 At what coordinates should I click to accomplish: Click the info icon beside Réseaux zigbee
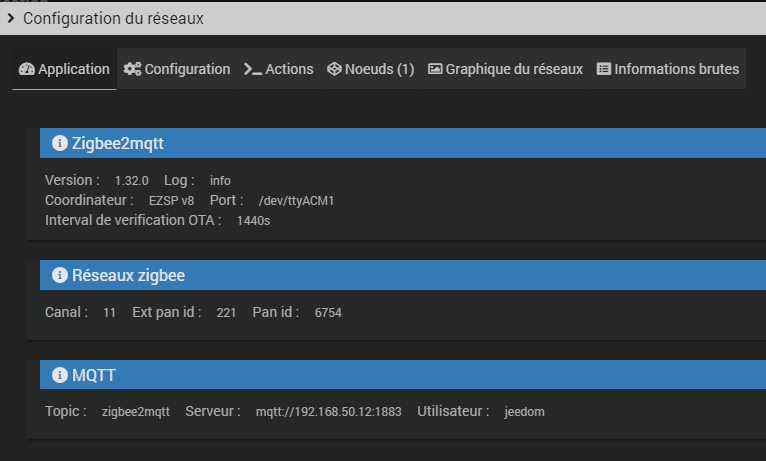point(59,275)
